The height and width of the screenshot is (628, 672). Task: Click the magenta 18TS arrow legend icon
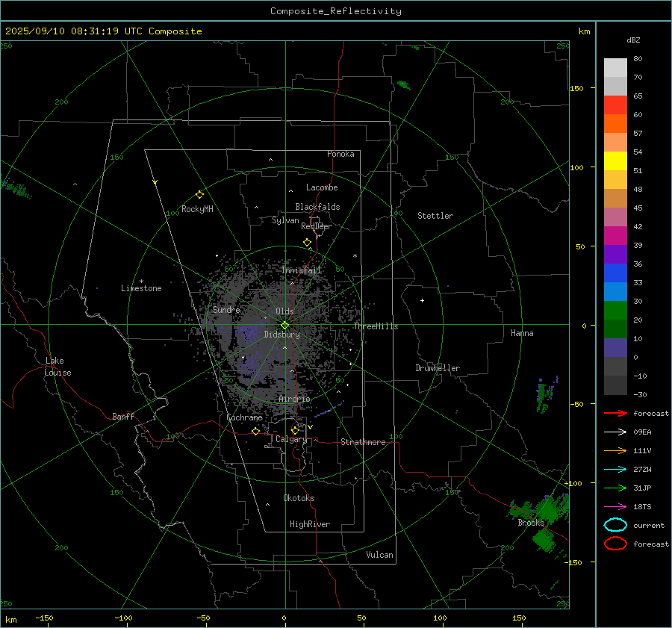pos(615,507)
